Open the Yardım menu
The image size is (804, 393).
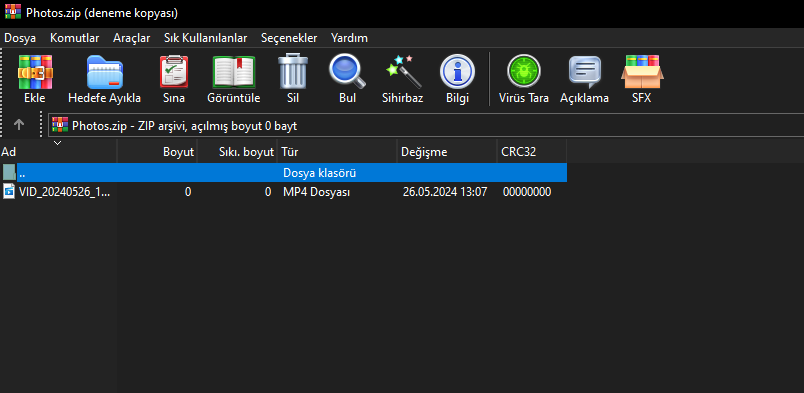[x=349, y=38]
